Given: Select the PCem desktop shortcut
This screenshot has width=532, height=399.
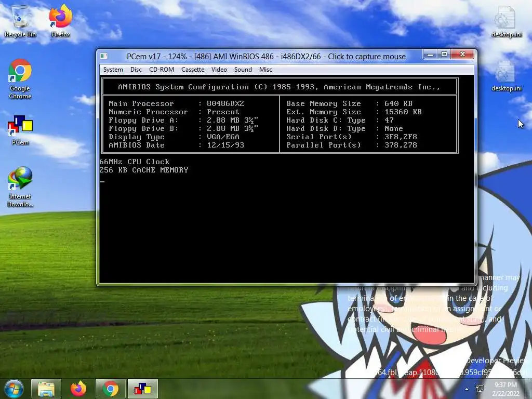Looking at the screenshot, I should 20,130.
